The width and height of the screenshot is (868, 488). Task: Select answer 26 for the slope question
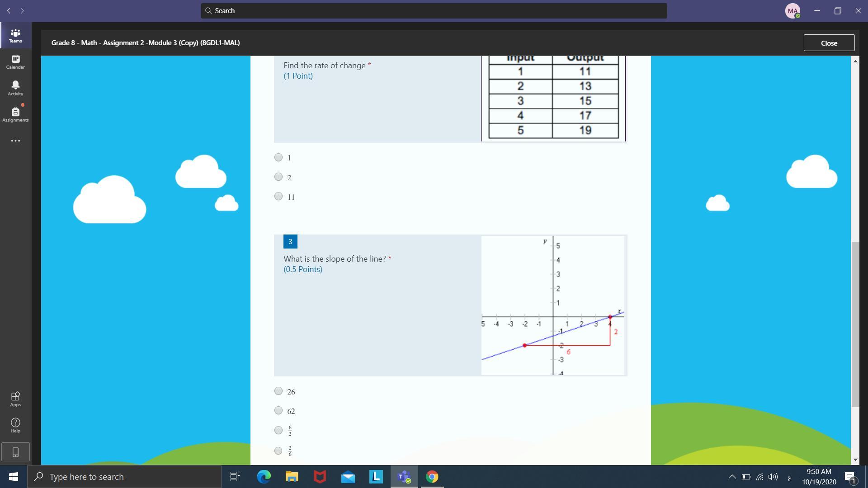click(x=278, y=391)
